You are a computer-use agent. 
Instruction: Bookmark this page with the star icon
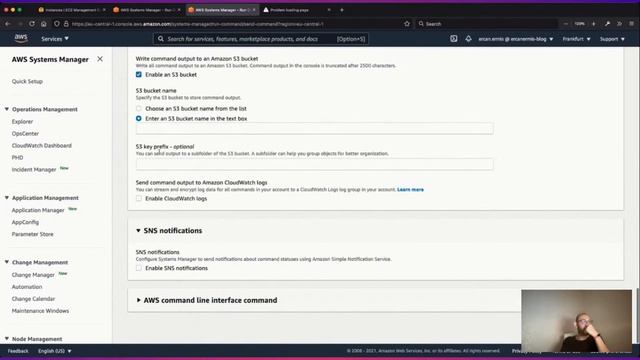pyautogui.click(x=407, y=24)
